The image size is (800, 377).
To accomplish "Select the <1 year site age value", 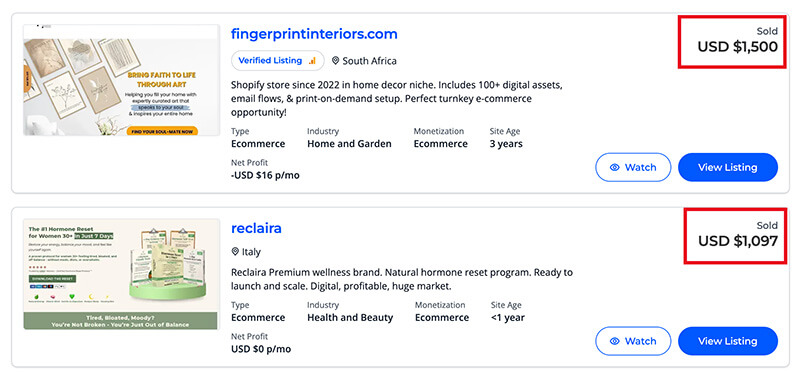I will tap(508, 317).
